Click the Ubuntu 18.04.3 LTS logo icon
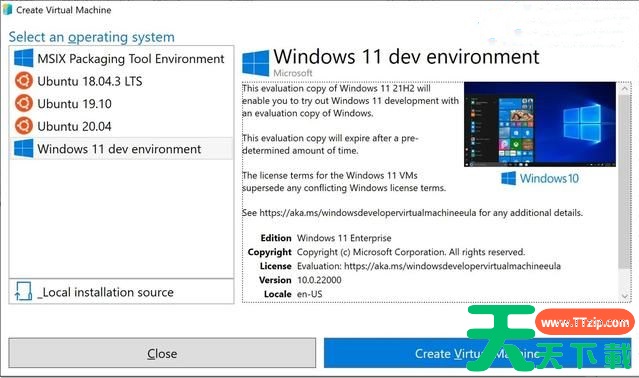This screenshot has height=378, width=639. pos(24,81)
